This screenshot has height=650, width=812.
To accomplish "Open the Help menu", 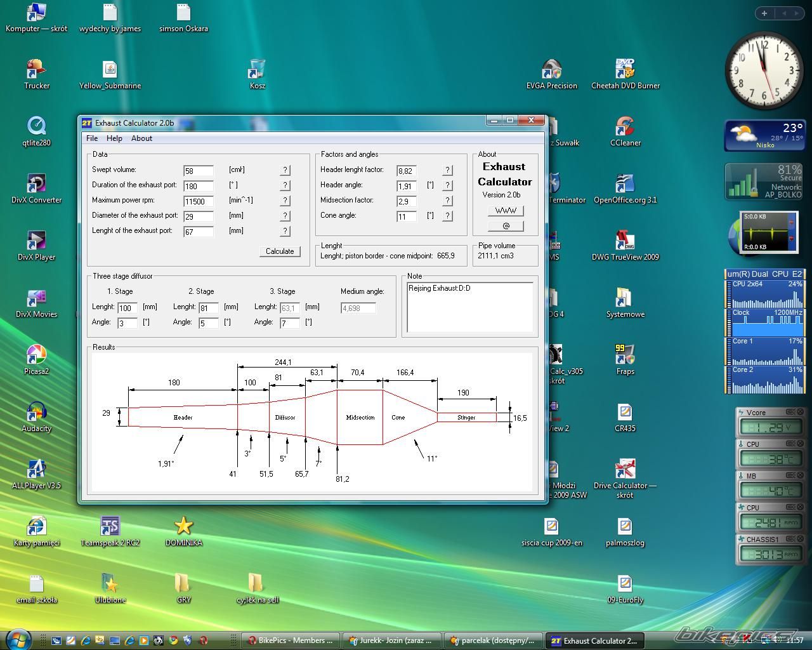I will [114, 138].
